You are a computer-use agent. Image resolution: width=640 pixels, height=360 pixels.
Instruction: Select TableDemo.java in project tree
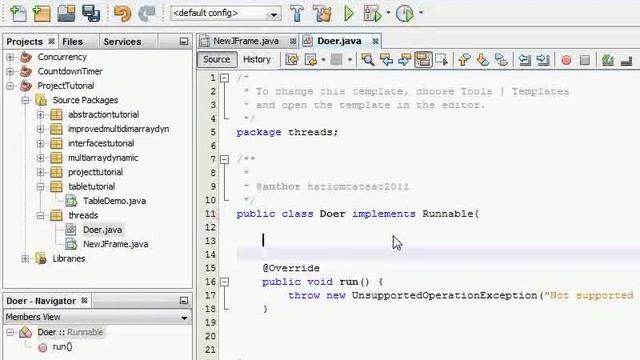tap(114, 201)
